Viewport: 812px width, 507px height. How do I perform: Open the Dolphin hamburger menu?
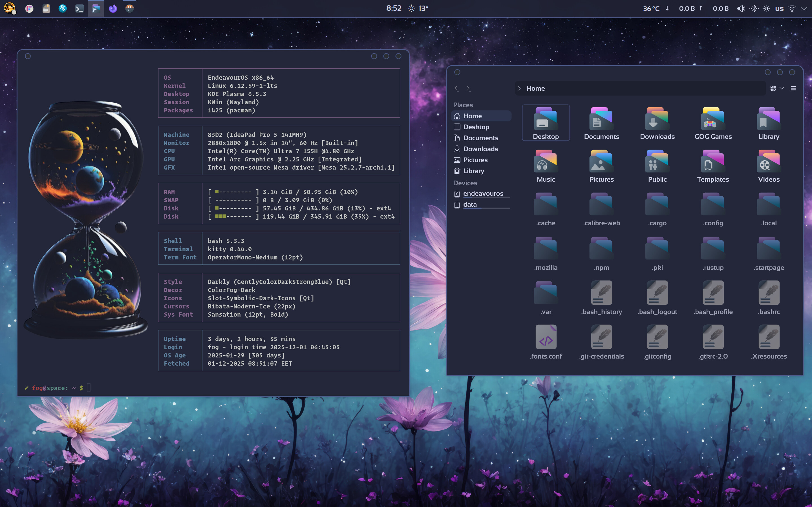(x=793, y=88)
